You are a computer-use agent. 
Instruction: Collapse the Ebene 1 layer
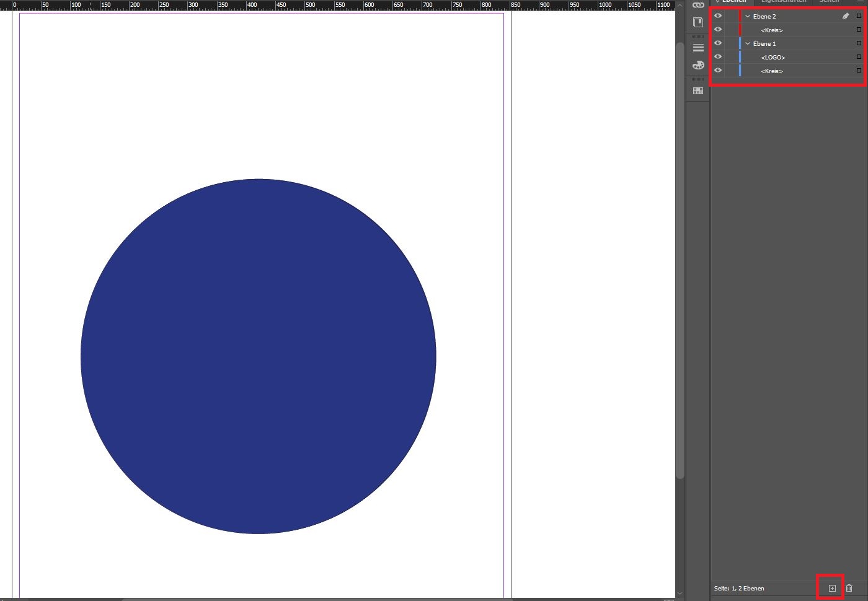(x=748, y=43)
